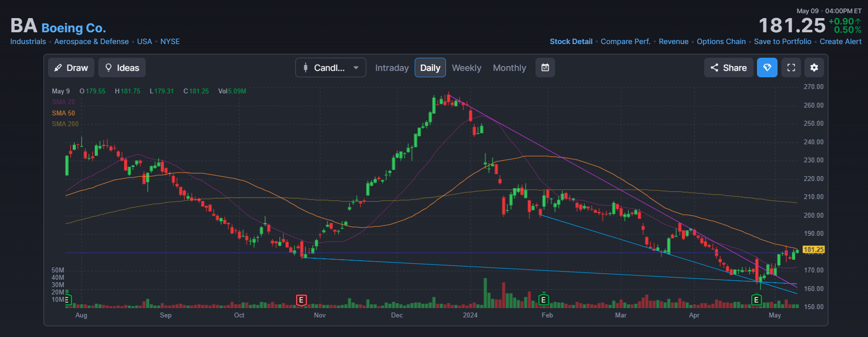Click the green earnings marker near February
This screenshot has height=337, width=868.
pos(543,300)
